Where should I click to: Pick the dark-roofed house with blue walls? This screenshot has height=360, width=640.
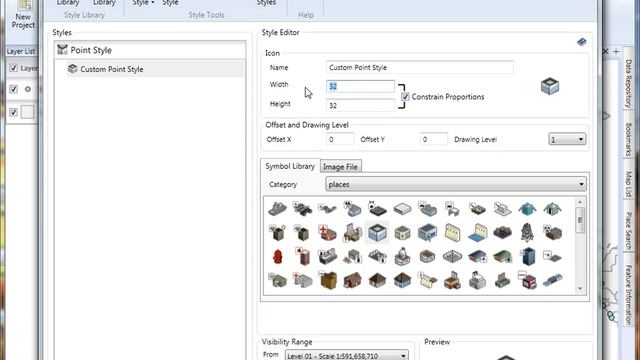point(402,280)
